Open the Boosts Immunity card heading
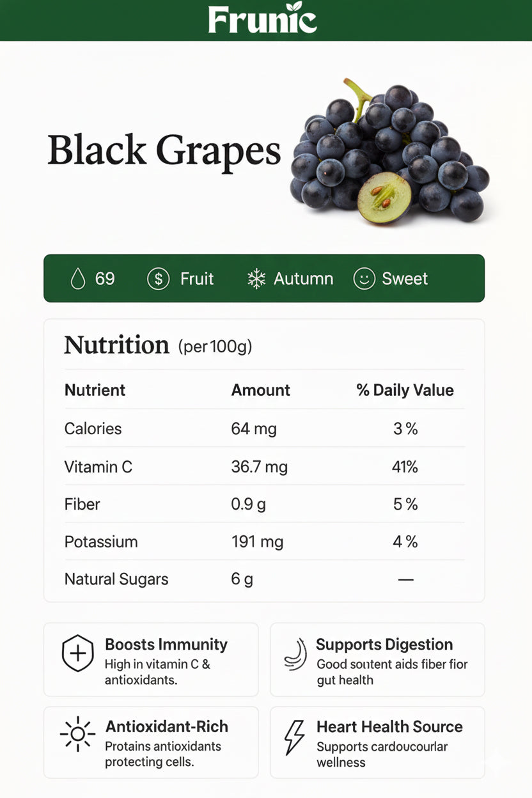The height and width of the screenshot is (798, 532). (x=166, y=644)
